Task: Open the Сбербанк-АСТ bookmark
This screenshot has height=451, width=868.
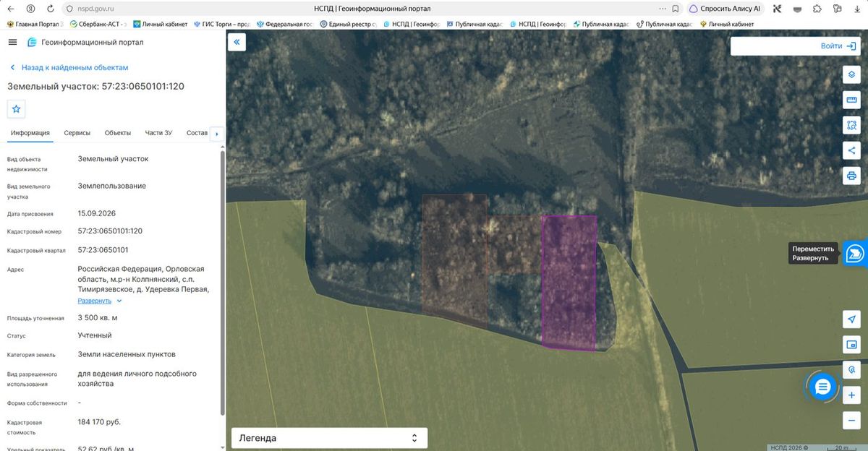Action: pyautogui.click(x=98, y=24)
